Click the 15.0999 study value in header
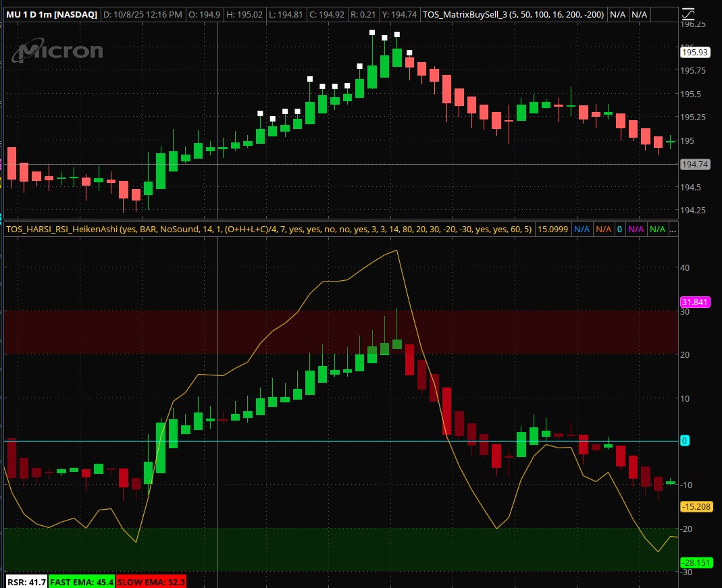 552,229
